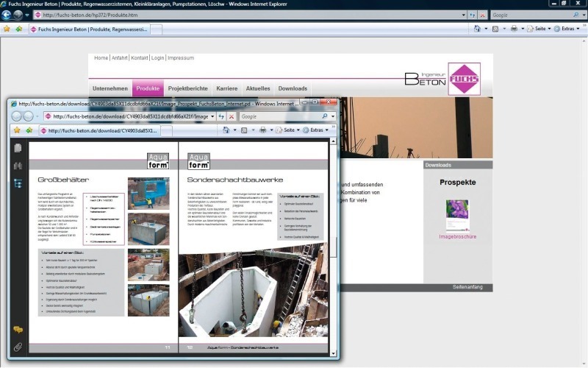Click favorites star icon in main browser window

(7, 29)
